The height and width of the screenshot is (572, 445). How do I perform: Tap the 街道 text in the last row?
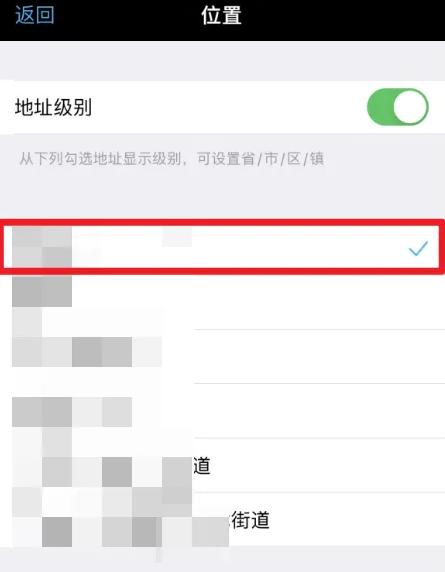point(251,520)
